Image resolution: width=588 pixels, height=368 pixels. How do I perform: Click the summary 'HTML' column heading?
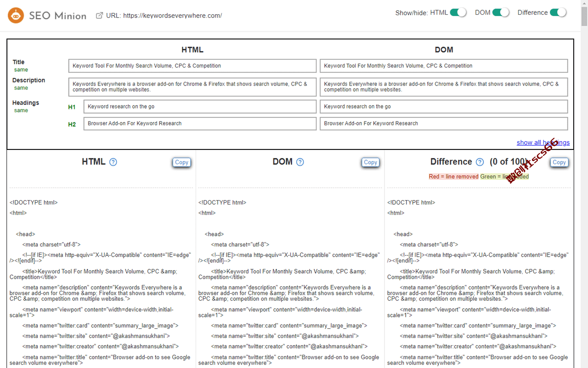pyautogui.click(x=192, y=50)
